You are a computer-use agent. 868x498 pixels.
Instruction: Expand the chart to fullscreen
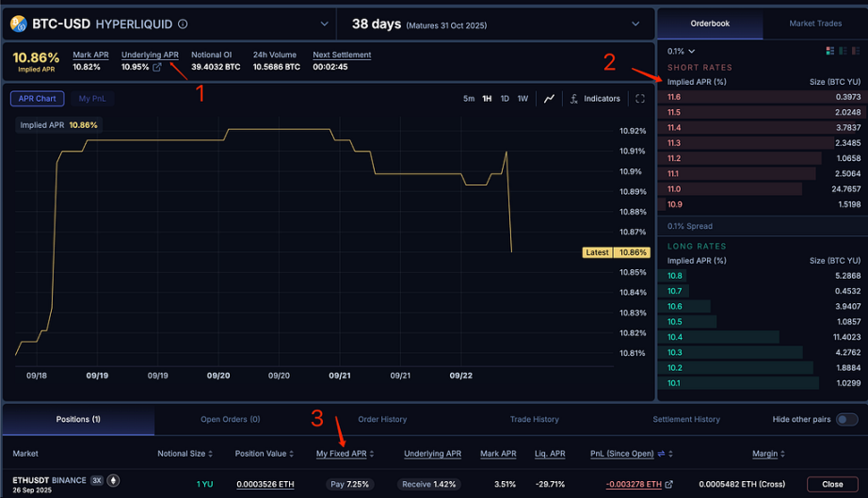coord(640,99)
